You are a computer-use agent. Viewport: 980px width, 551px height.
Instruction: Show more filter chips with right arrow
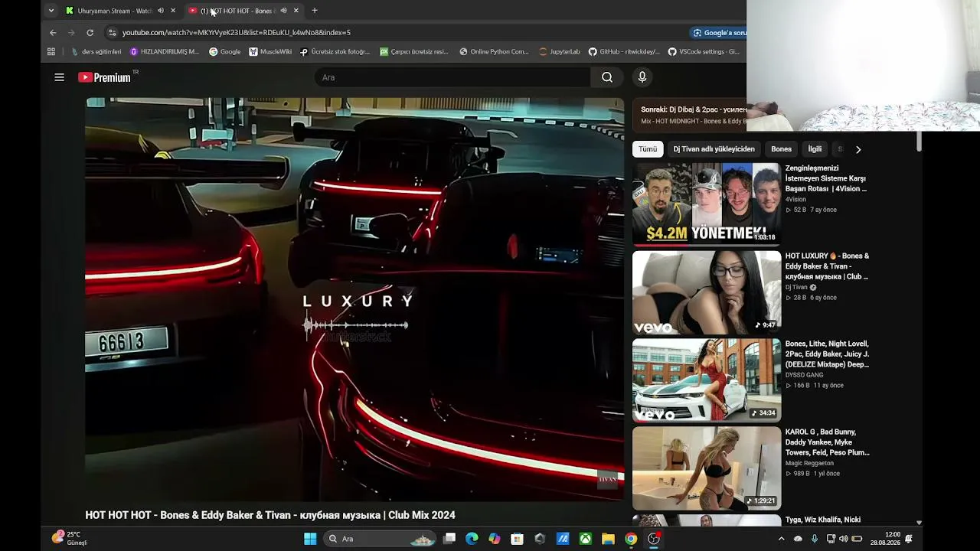click(x=858, y=149)
